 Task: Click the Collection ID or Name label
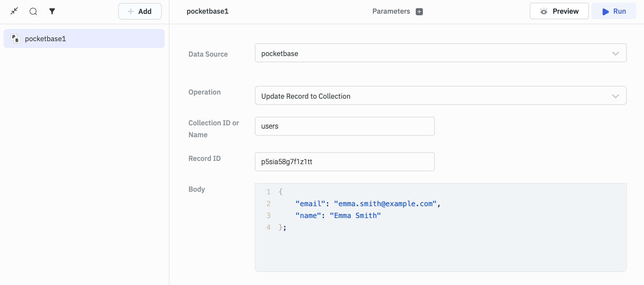pos(214,129)
